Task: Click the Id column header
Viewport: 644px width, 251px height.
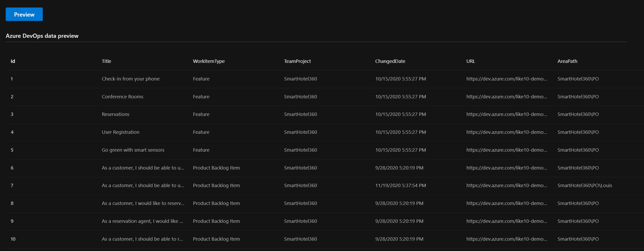Action: (13, 61)
